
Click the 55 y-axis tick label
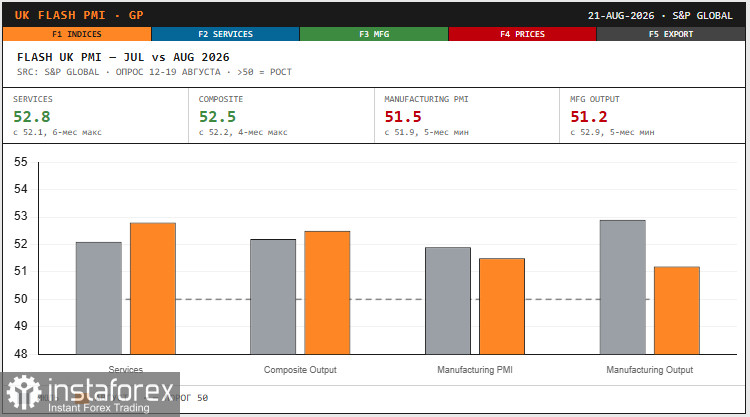tap(21, 162)
